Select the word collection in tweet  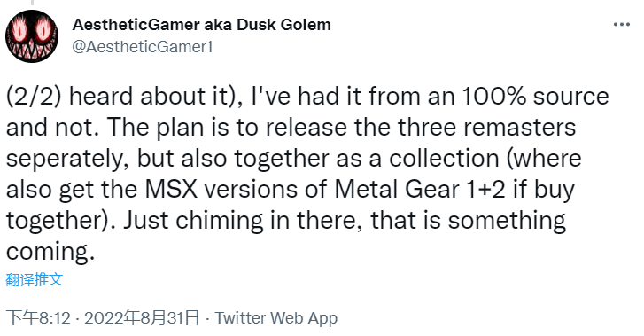[x=444, y=159]
